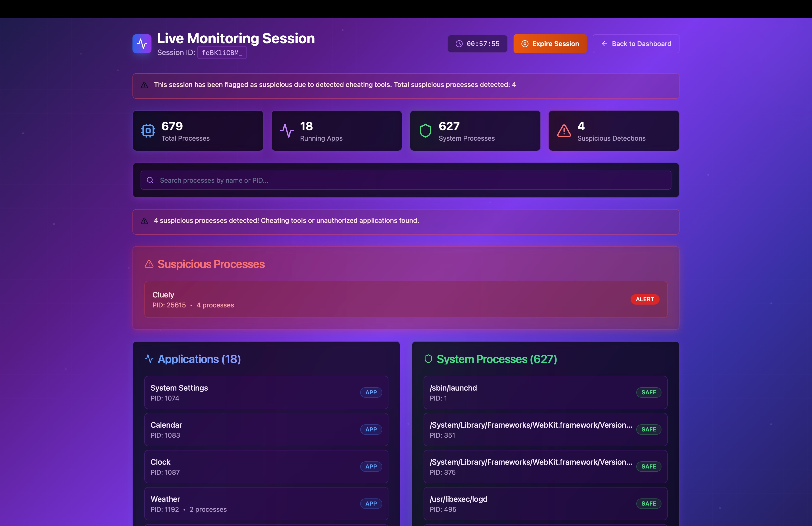Viewport: 812px width, 526px height.
Task: Focus the process search input field
Action: [406, 180]
